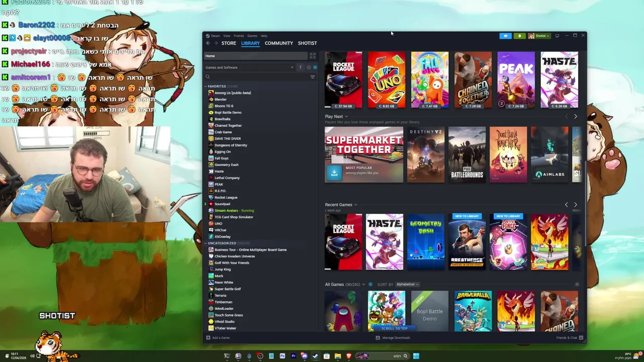Collapse the All Games shelf chevron
This screenshot has width=644, height=362.
[x=577, y=285]
